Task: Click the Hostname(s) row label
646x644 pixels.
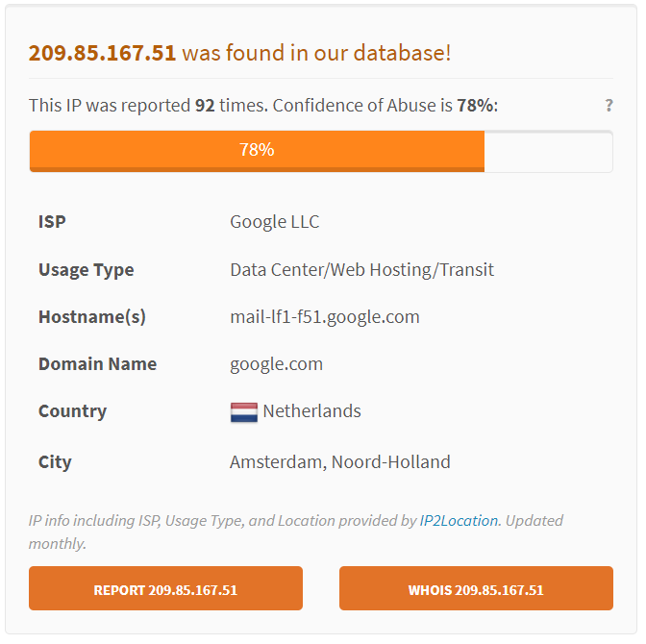Action: pos(92,317)
